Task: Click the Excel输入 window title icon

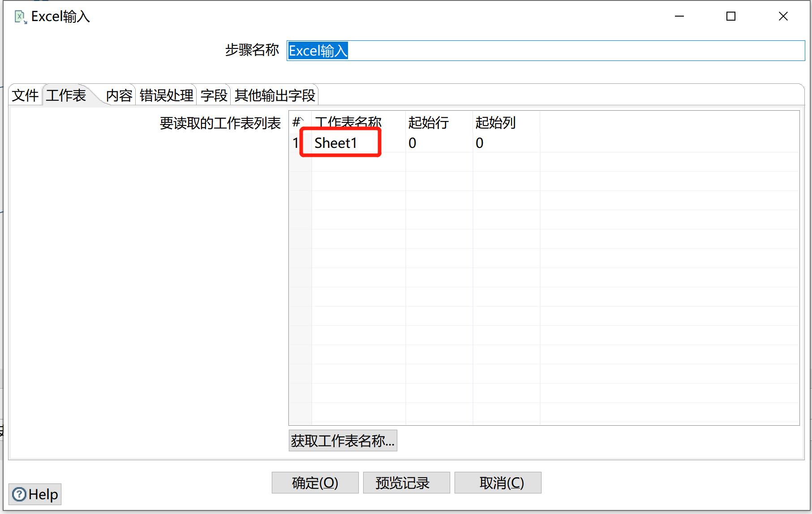Action: (x=21, y=17)
